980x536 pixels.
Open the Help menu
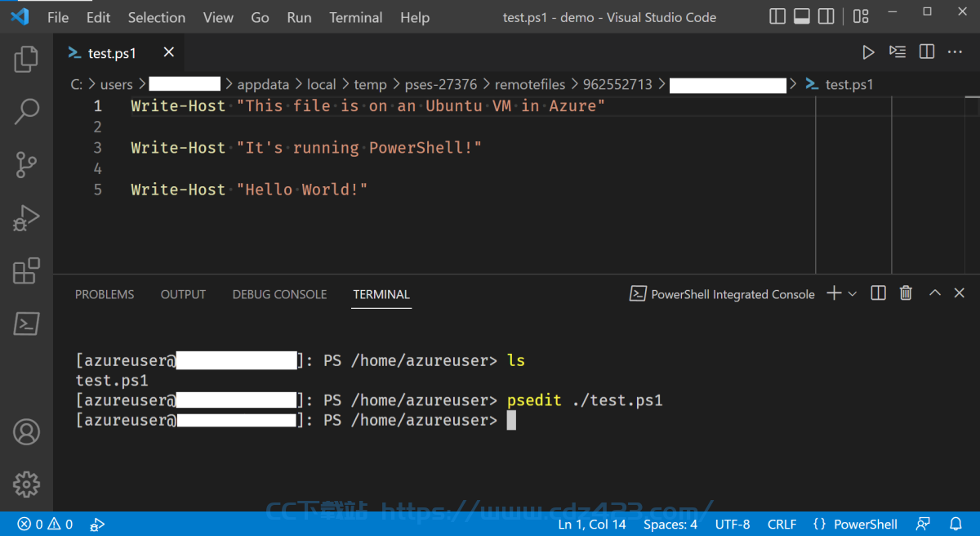[x=415, y=17]
